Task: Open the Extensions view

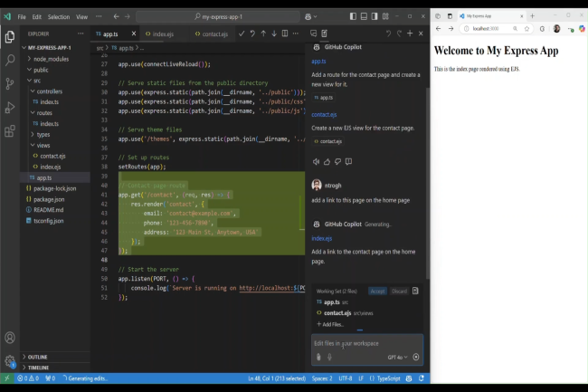Action: tap(10, 131)
